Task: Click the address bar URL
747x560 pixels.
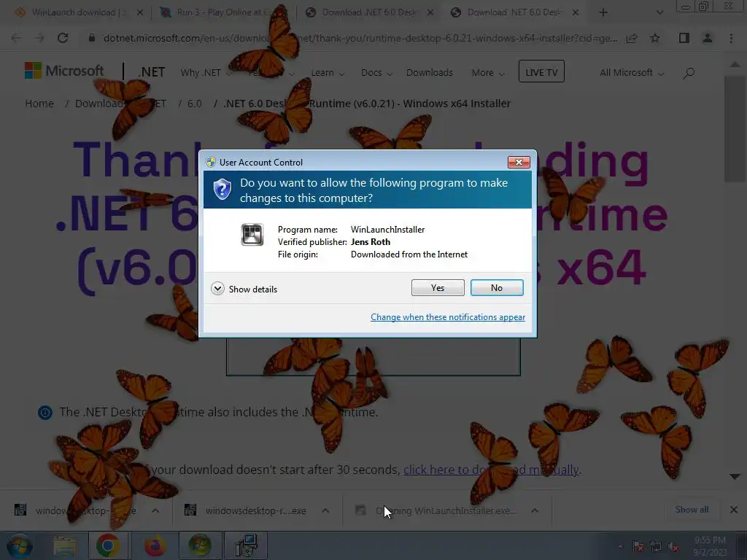Action: coord(360,38)
